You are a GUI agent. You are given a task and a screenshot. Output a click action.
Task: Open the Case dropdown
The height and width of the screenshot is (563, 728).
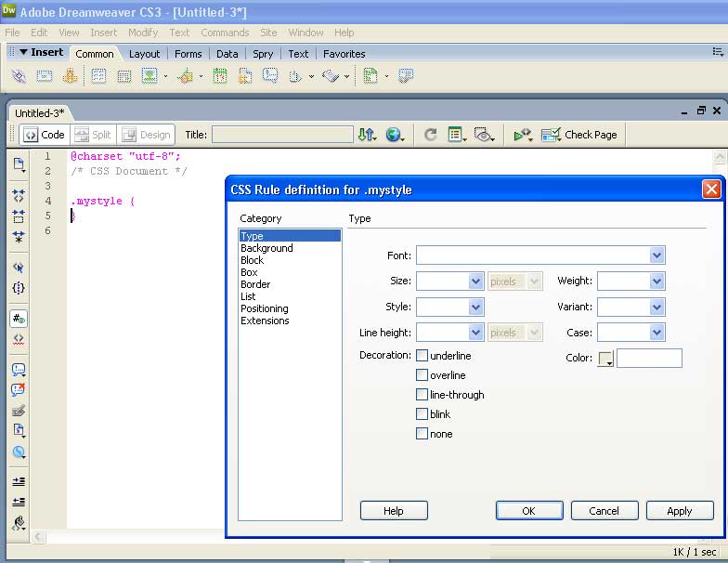[656, 333]
